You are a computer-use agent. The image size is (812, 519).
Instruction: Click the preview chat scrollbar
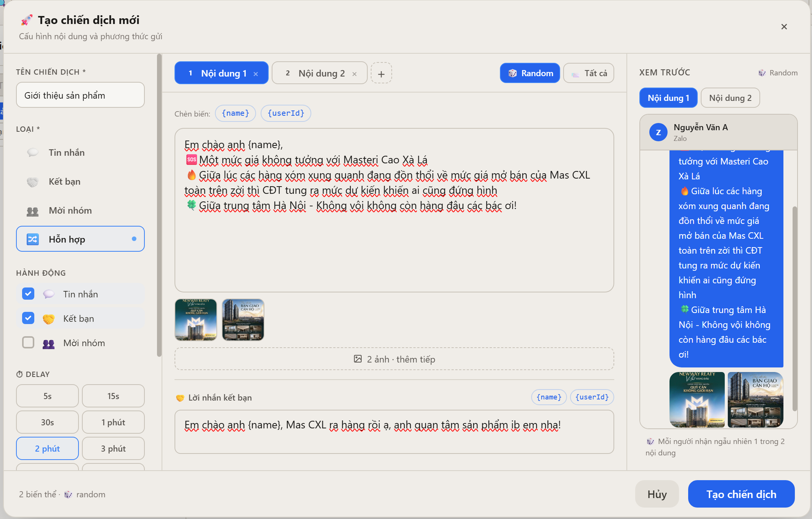pos(794,308)
